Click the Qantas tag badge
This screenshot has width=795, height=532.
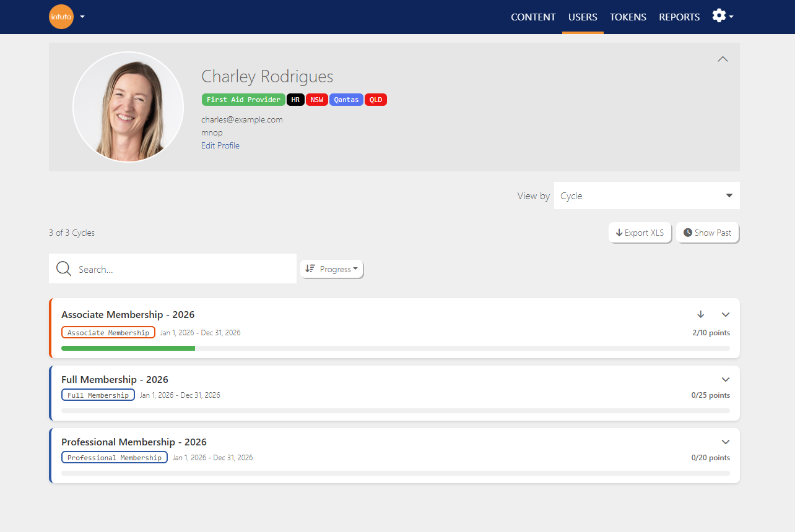click(x=346, y=100)
